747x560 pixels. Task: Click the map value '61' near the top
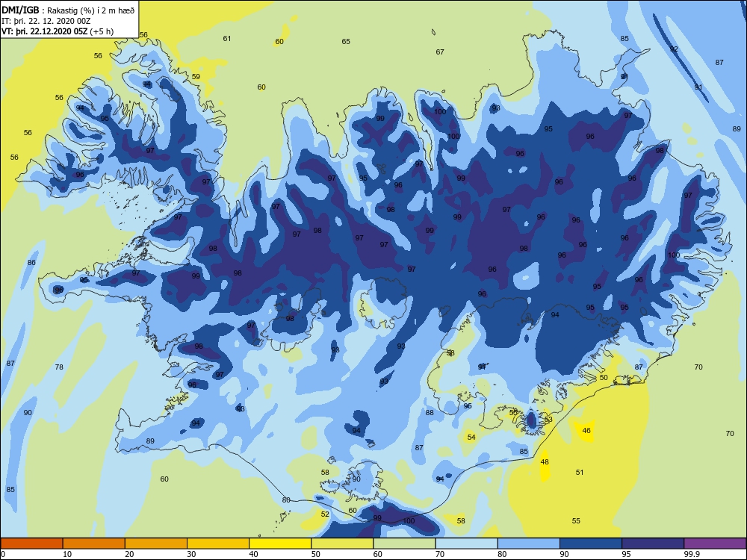tap(227, 39)
